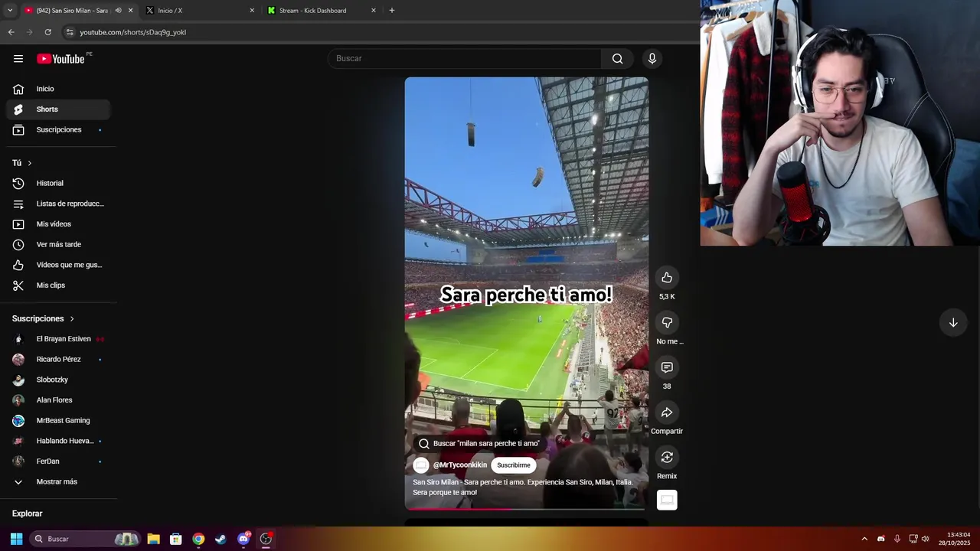
Task: Click the browser back arrow
Action: point(11,32)
